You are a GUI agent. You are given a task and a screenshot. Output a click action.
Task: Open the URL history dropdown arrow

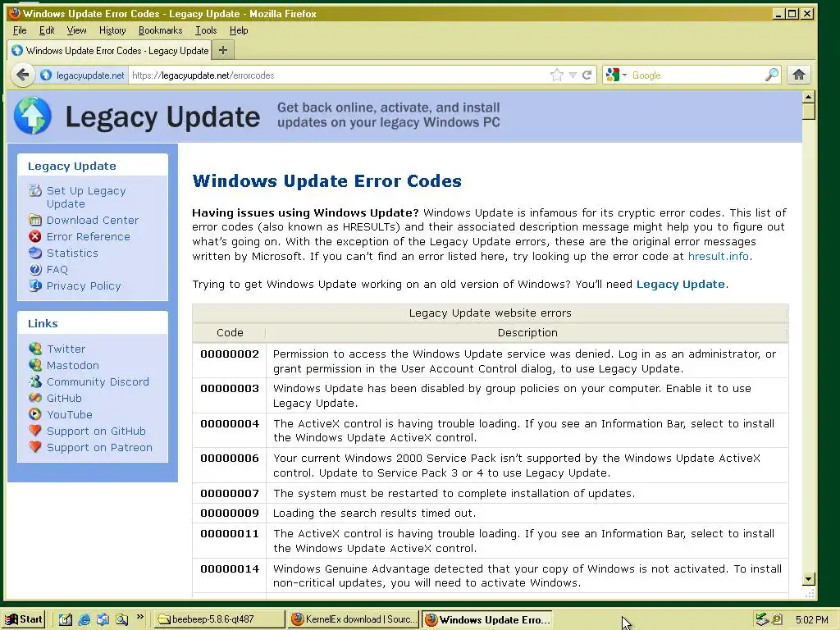573,75
